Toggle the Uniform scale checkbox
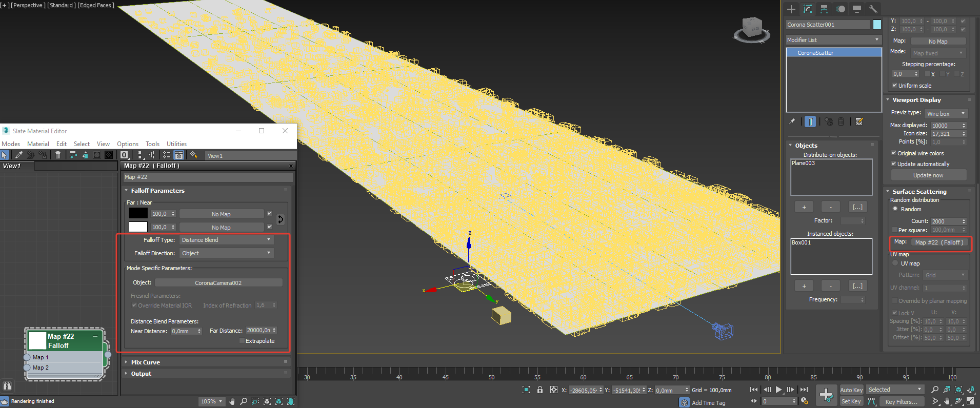The width and height of the screenshot is (980, 408). tap(895, 86)
